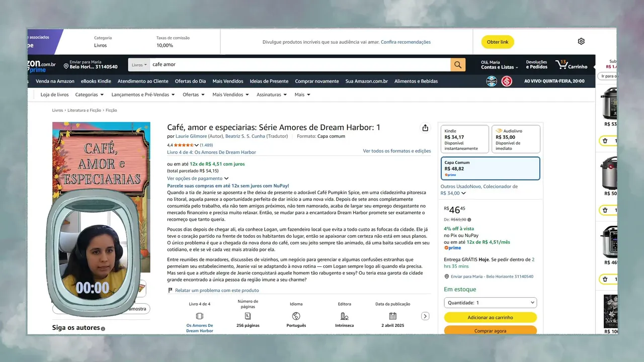Click the page count icon
Image resolution: width=644 pixels, height=362 pixels.
pos(248,316)
